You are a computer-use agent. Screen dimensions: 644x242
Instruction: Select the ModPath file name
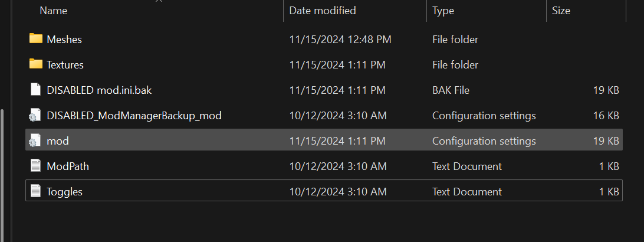click(68, 166)
